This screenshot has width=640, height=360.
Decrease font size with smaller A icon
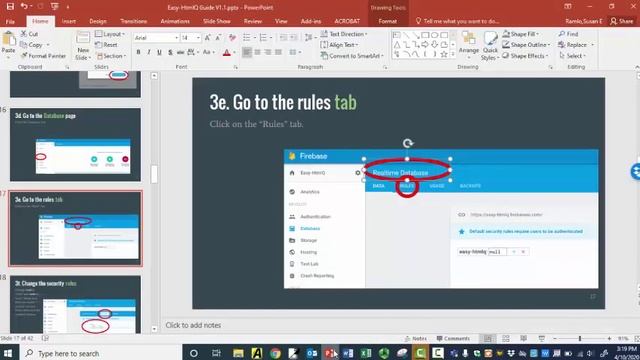[218, 38]
